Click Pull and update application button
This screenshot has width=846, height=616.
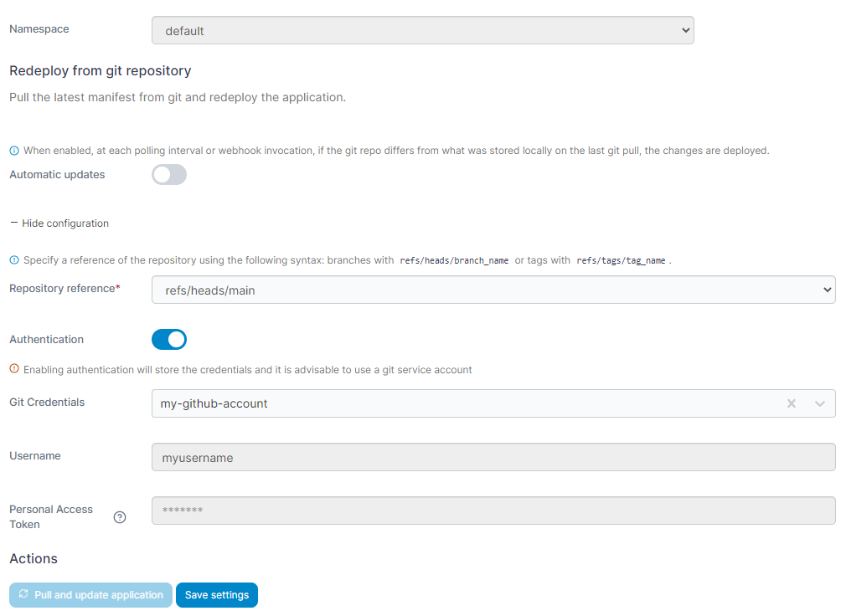point(90,595)
